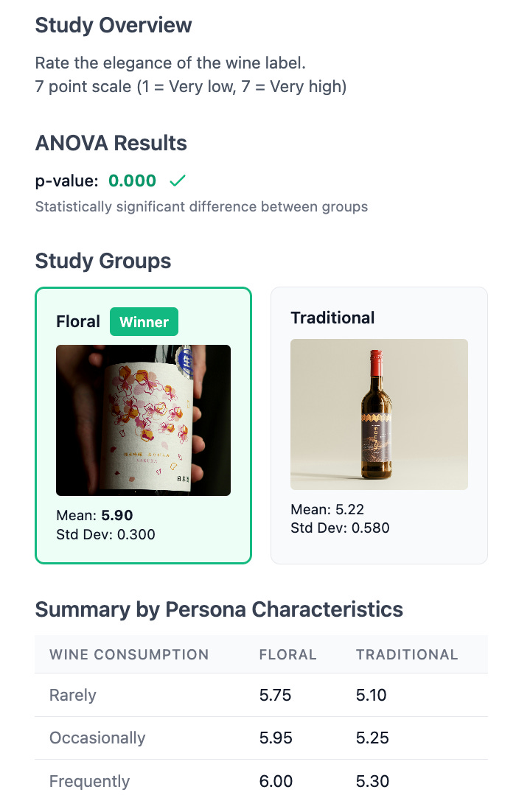Click the Traditional column header
Image resolution: width=516 pixels, height=812 pixels.
[x=407, y=654]
